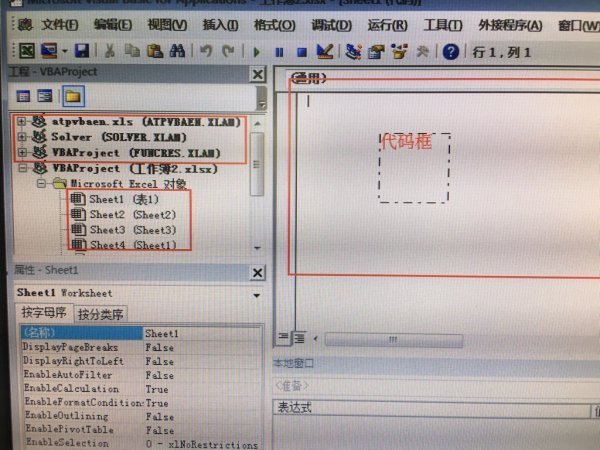The image size is (600, 450).
Task: Close the 属性 - Sheet1 properties panel
Action: (258, 273)
